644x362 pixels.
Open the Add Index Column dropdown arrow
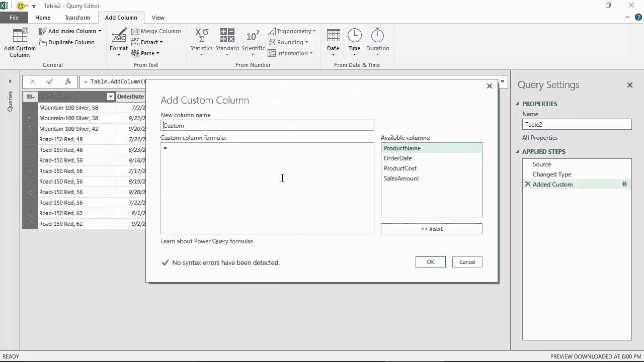click(x=100, y=31)
